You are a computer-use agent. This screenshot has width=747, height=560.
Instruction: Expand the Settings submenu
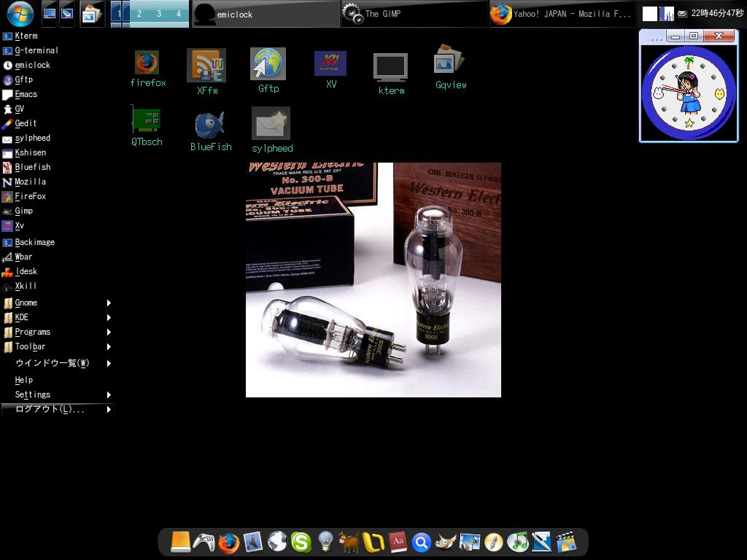point(32,394)
